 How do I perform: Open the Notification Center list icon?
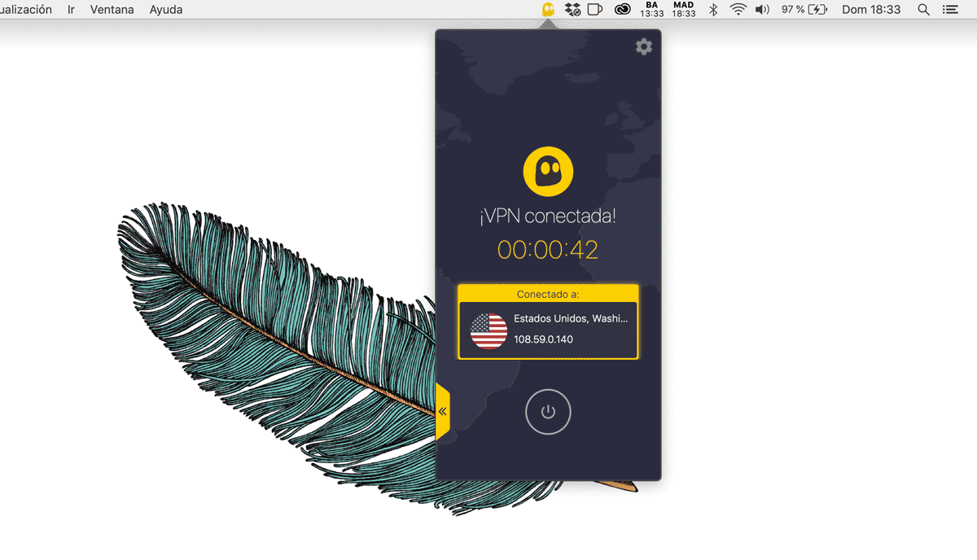950,10
